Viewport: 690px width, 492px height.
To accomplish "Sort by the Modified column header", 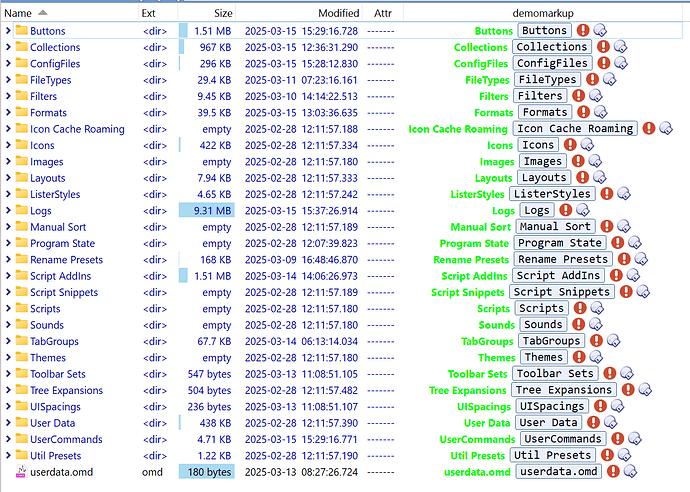I will click(x=338, y=13).
